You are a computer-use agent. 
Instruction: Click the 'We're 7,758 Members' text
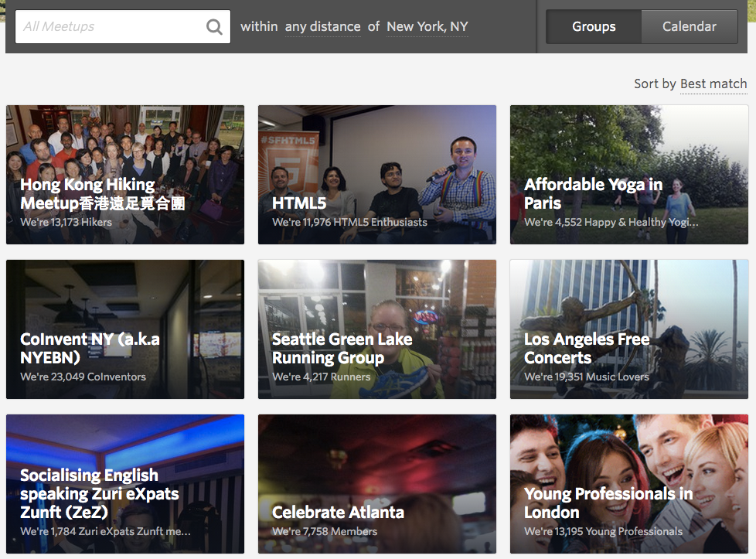pyautogui.click(x=325, y=531)
